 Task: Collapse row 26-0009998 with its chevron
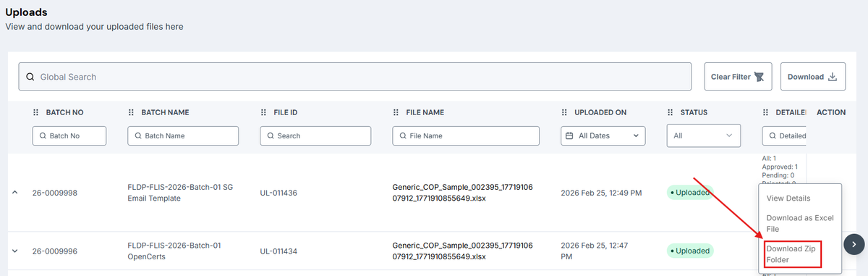pyautogui.click(x=14, y=193)
